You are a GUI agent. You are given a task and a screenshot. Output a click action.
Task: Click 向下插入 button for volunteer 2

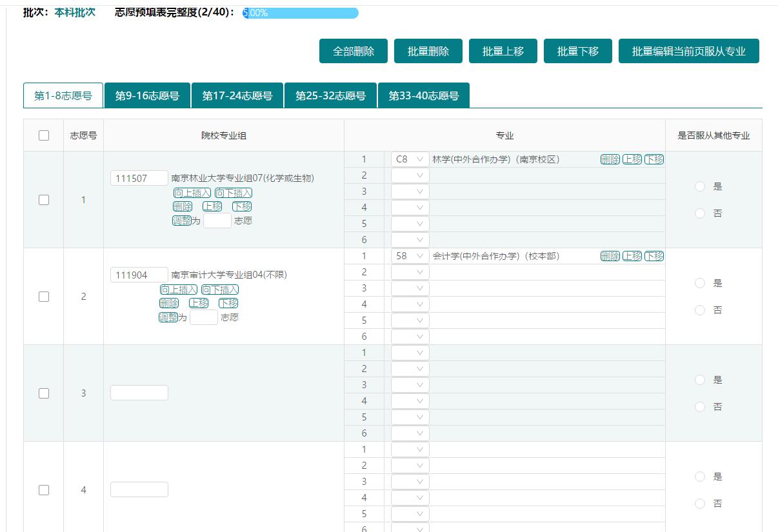point(220,290)
